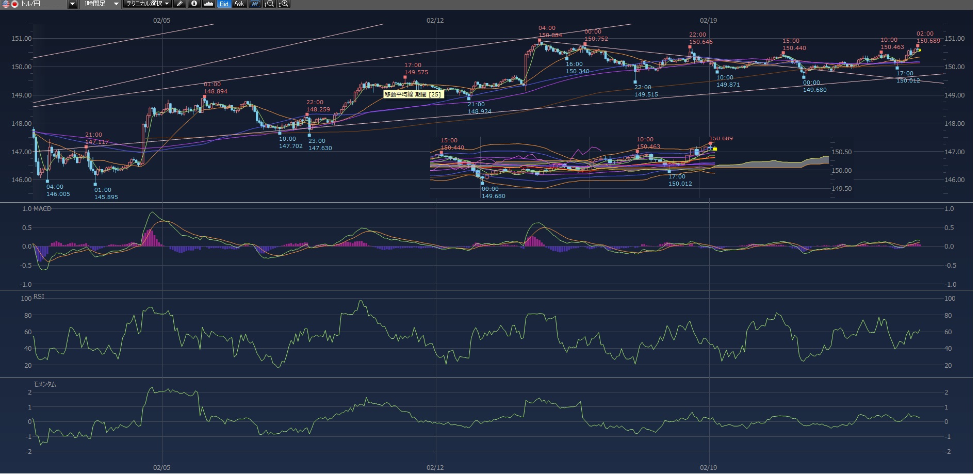Image resolution: width=980 pixels, height=475 pixels.
Task: Open the mountain chart type icon
Action: click(x=208, y=4)
